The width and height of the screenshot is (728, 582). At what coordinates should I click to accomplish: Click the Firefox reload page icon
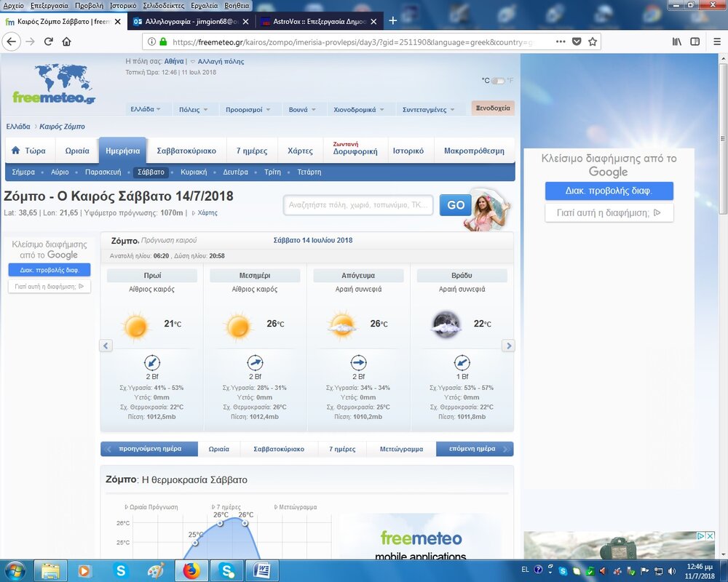[x=49, y=41]
